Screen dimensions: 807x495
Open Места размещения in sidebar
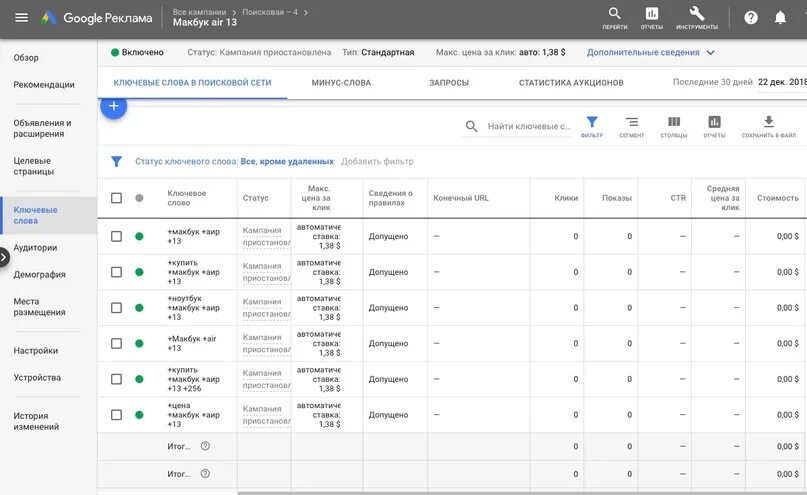39,307
